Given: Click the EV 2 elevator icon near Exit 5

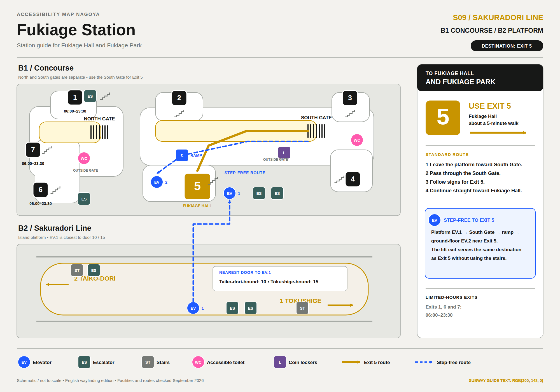Looking at the screenshot, I should (x=157, y=182).
